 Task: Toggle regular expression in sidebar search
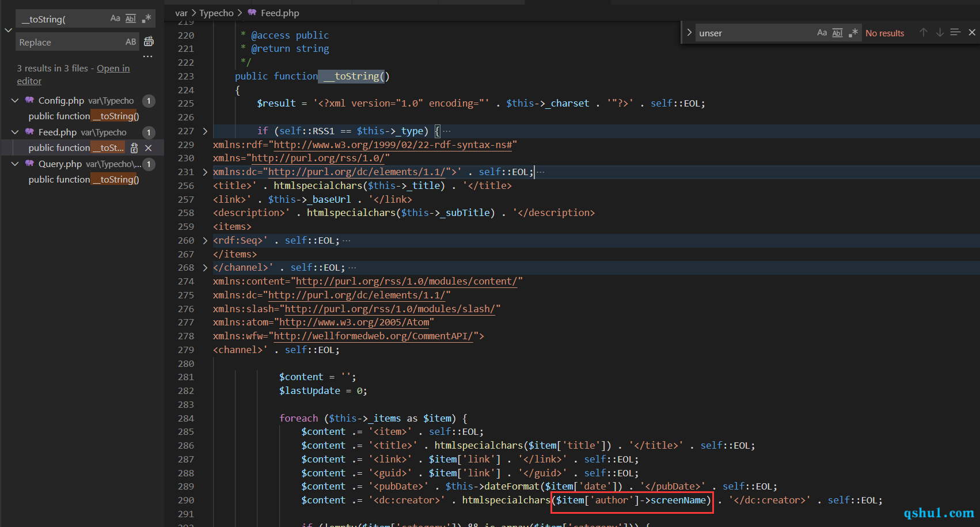(x=146, y=18)
